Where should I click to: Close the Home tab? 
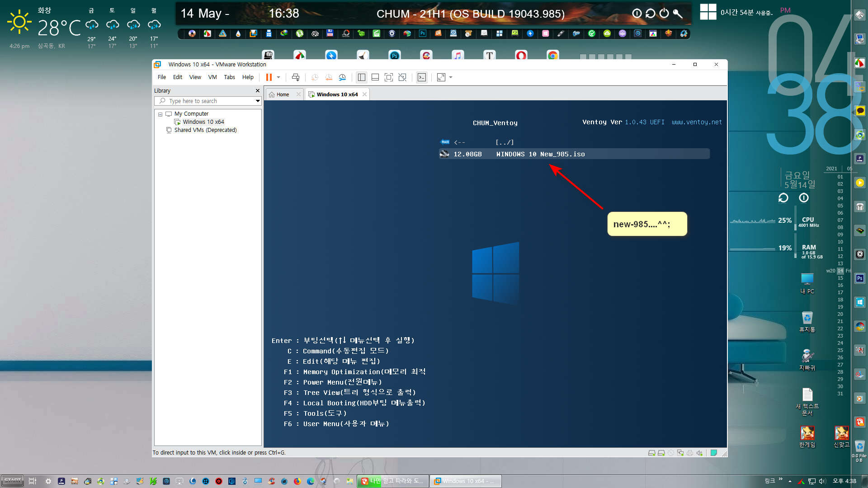(298, 94)
